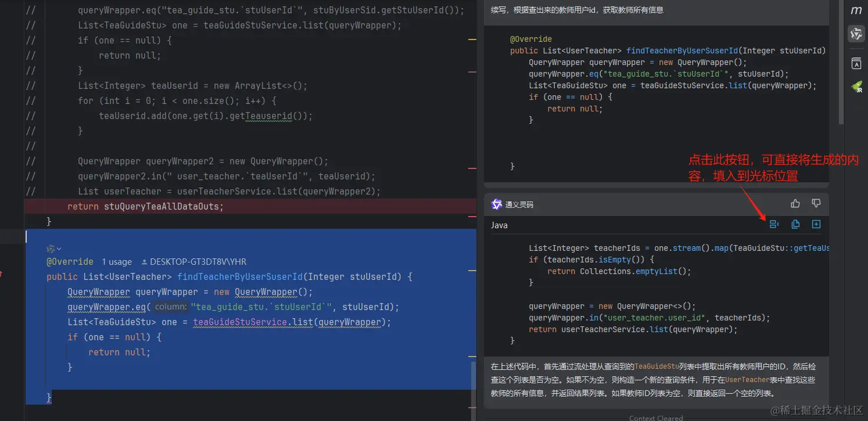
Task: Click '@Override' in the chat prompt code
Action: [x=531, y=39]
